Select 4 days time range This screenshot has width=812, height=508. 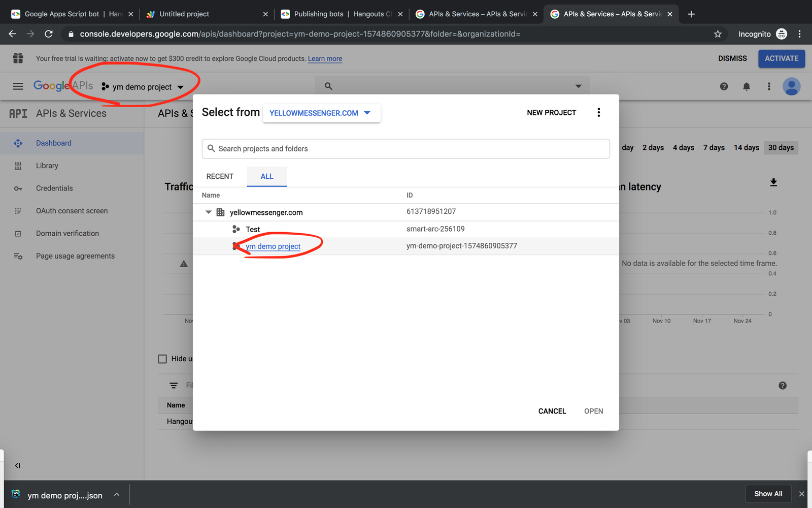(x=684, y=148)
